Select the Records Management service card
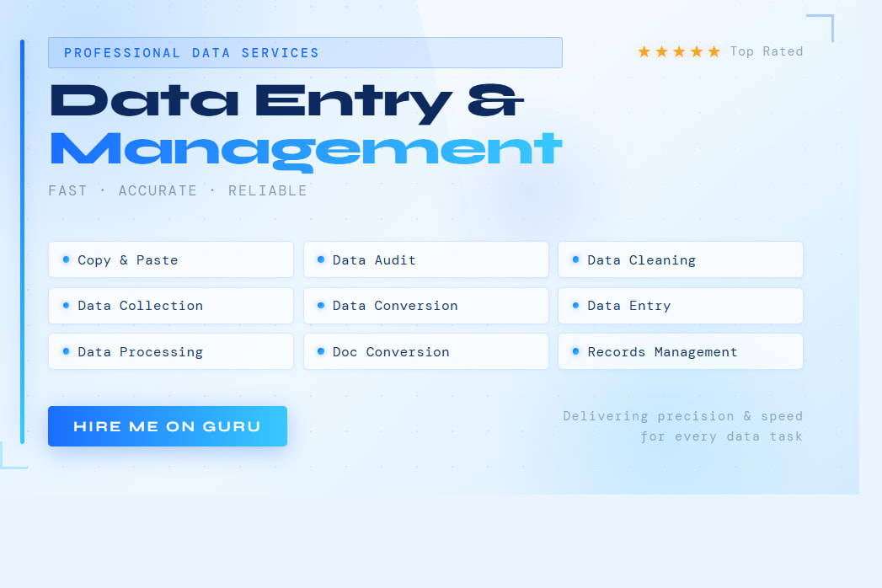The image size is (882, 588). click(x=681, y=351)
